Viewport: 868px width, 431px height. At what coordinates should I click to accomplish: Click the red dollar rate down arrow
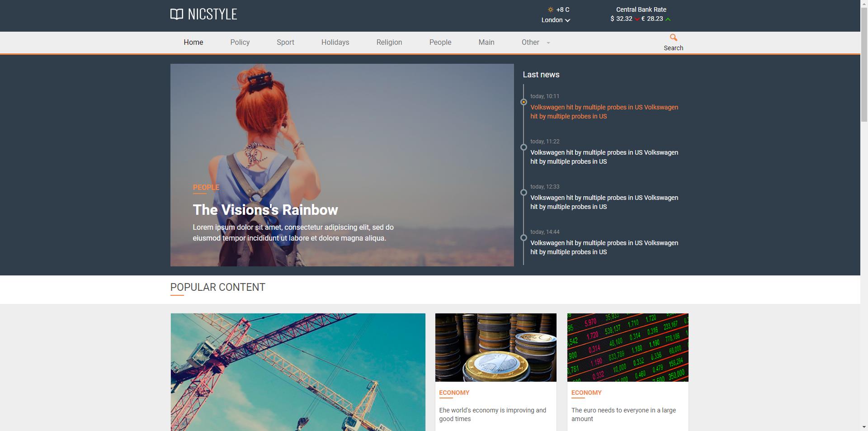(x=637, y=19)
